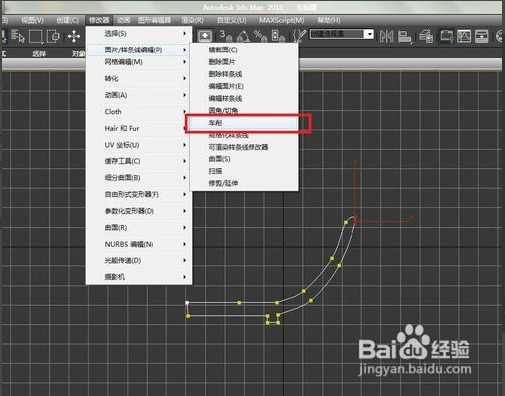
Task: Choose 编辑面片(E) modifier
Action: pyautogui.click(x=244, y=86)
